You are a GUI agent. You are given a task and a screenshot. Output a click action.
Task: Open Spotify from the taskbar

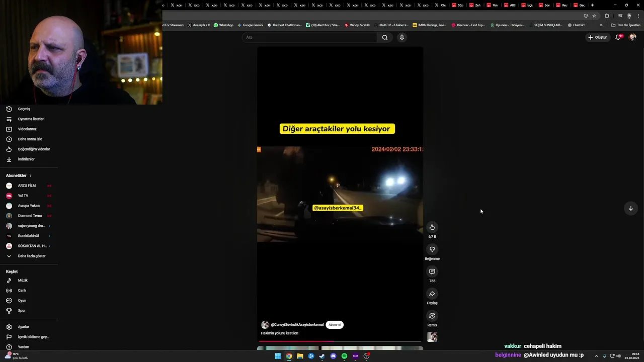pos(344,356)
